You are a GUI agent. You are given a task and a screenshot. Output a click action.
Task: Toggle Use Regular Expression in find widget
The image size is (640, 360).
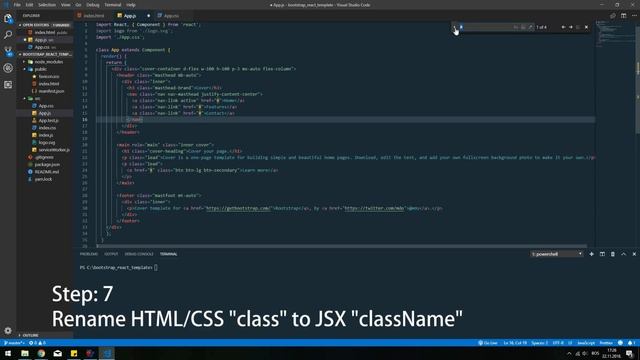pos(531,27)
